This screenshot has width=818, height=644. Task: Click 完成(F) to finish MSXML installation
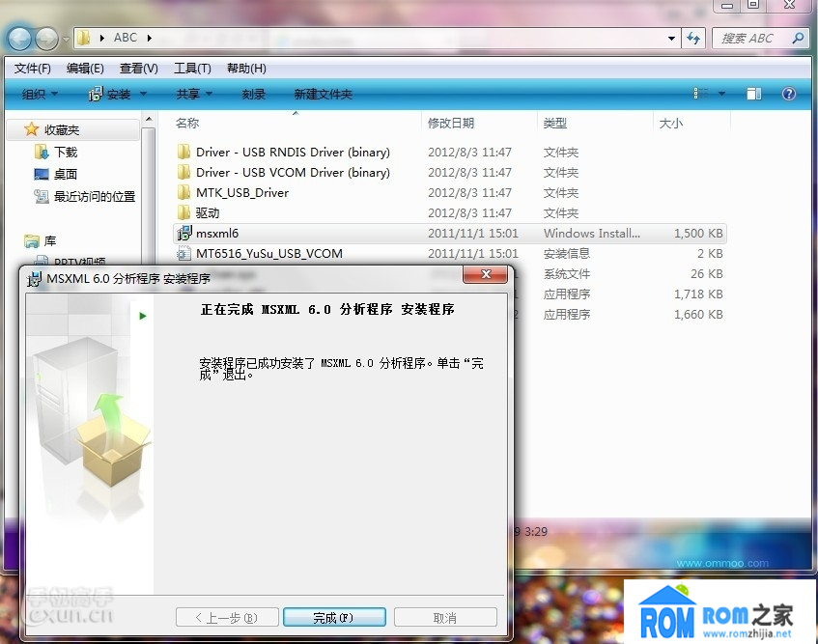[x=334, y=616]
